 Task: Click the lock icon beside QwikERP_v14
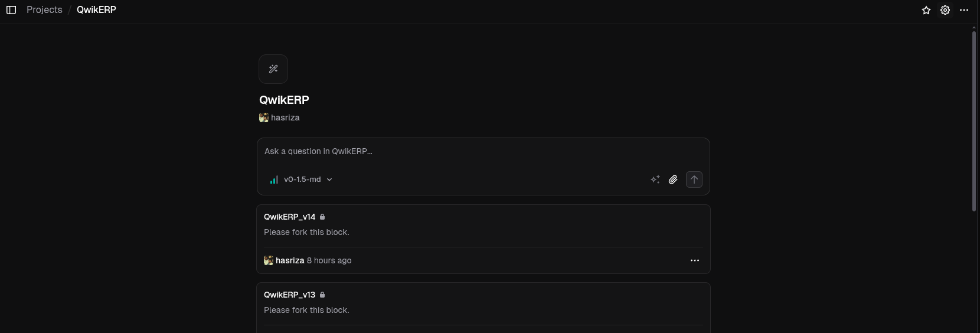coord(322,217)
